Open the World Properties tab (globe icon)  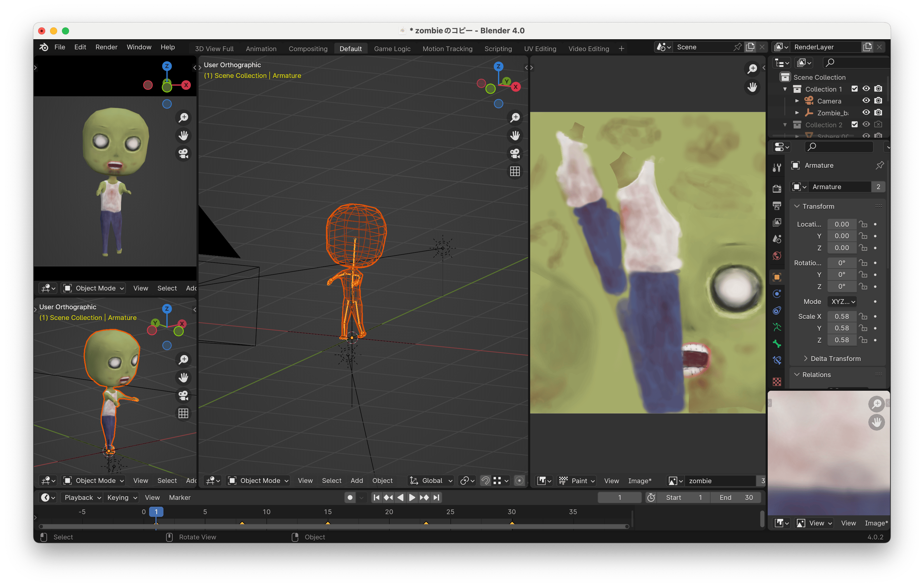click(x=777, y=255)
